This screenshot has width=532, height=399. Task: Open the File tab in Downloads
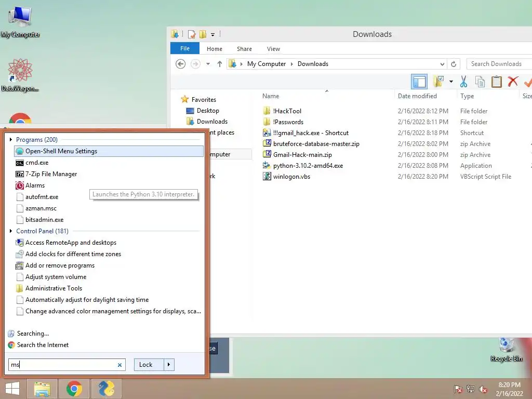184,48
